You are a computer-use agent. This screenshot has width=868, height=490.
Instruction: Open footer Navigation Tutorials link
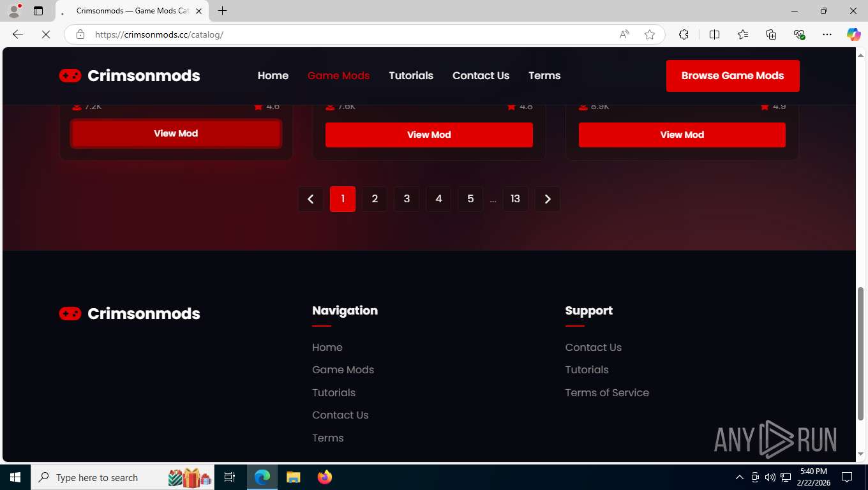(x=334, y=392)
